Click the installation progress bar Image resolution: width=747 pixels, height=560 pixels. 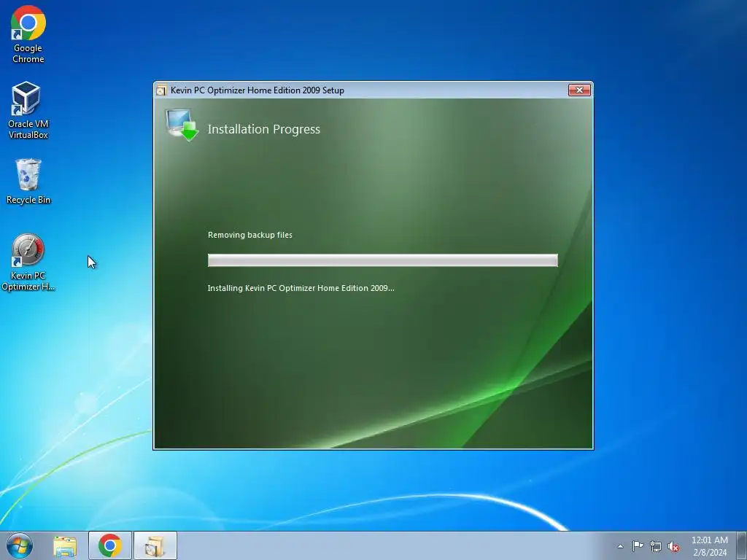382,260
